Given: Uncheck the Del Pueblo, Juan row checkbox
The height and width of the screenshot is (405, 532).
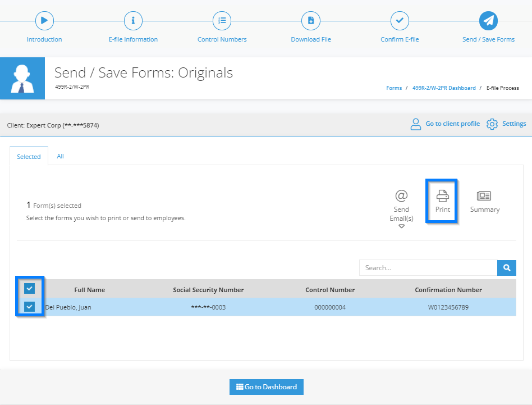Looking at the screenshot, I should click(30, 307).
